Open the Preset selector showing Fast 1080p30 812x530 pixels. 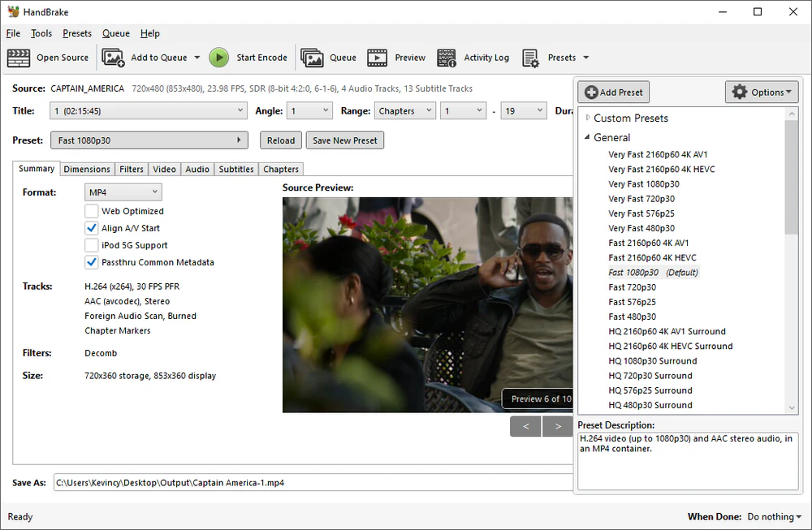pos(149,140)
